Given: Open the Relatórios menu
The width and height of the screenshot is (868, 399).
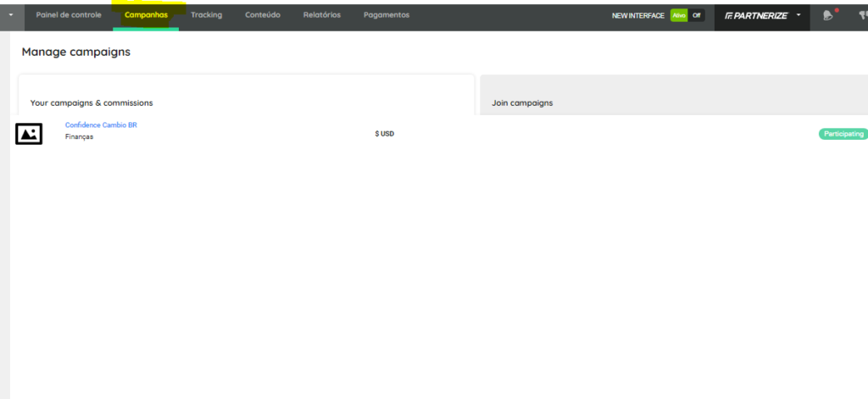Looking at the screenshot, I should click(x=322, y=15).
